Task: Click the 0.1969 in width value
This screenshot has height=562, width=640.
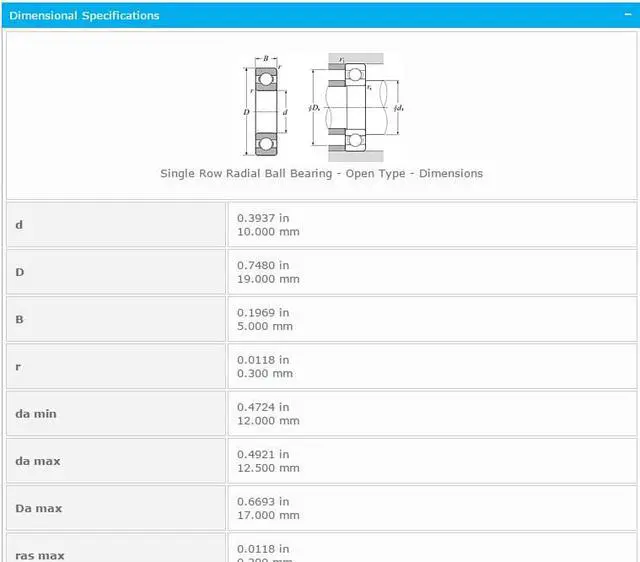Action: coord(263,312)
